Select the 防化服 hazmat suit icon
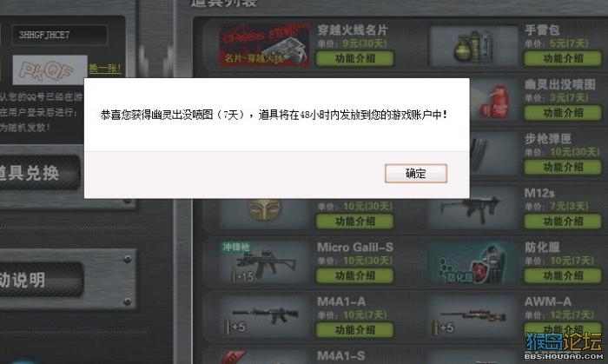Screen dimensions: 608x364 473,263
